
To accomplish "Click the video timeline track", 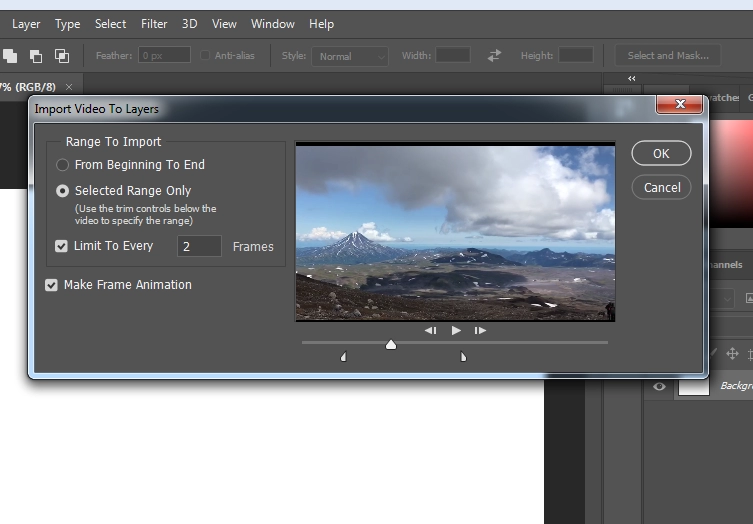I will point(455,342).
